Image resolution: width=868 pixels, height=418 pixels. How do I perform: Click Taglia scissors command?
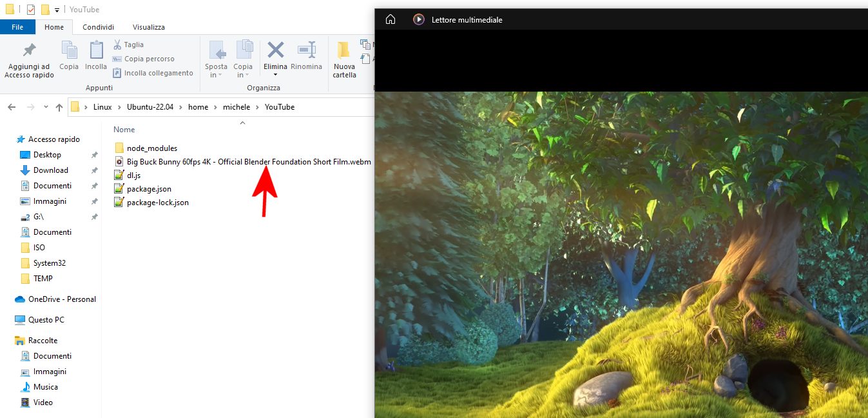[x=128, y=45]
